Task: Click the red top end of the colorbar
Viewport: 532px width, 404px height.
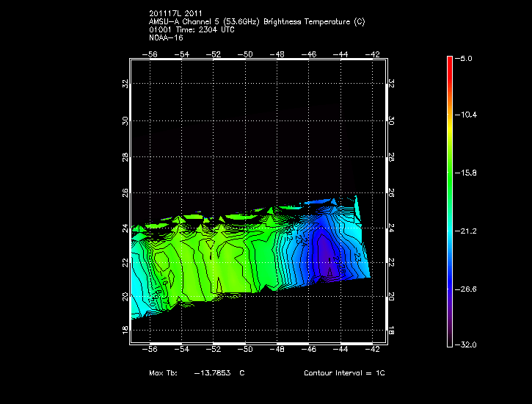Action: (x=449, y=60)
